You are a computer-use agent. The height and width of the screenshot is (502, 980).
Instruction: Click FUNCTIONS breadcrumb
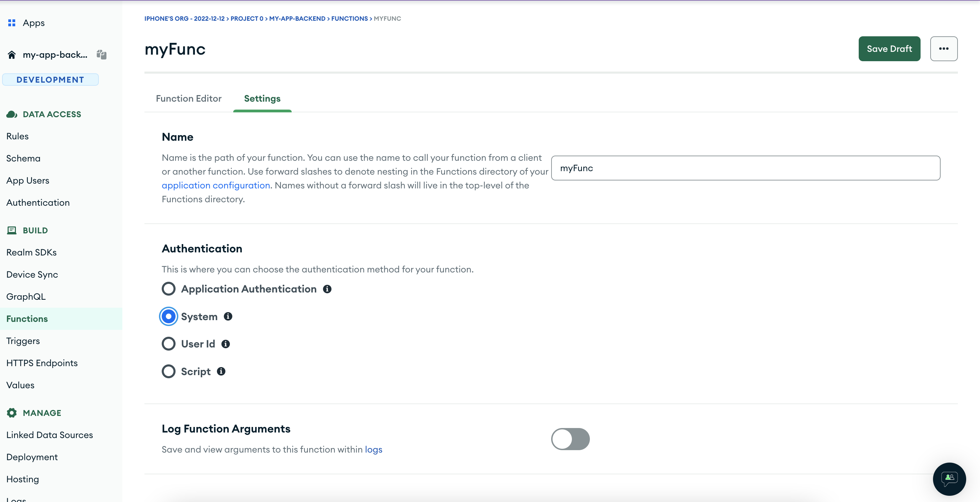tap(350, 19)
